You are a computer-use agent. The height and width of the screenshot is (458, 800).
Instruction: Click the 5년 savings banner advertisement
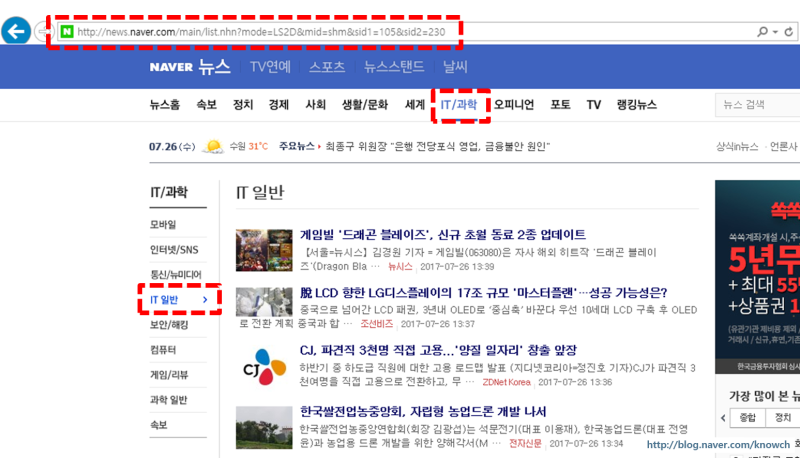[x=757, y=277]
